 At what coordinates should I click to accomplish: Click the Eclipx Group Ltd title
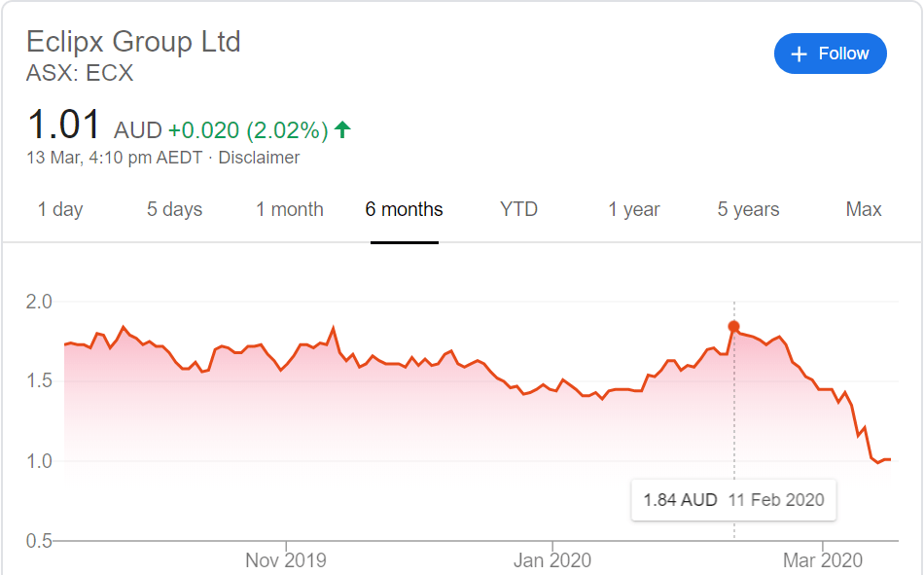pyautogui.click(x=133, y=42)
